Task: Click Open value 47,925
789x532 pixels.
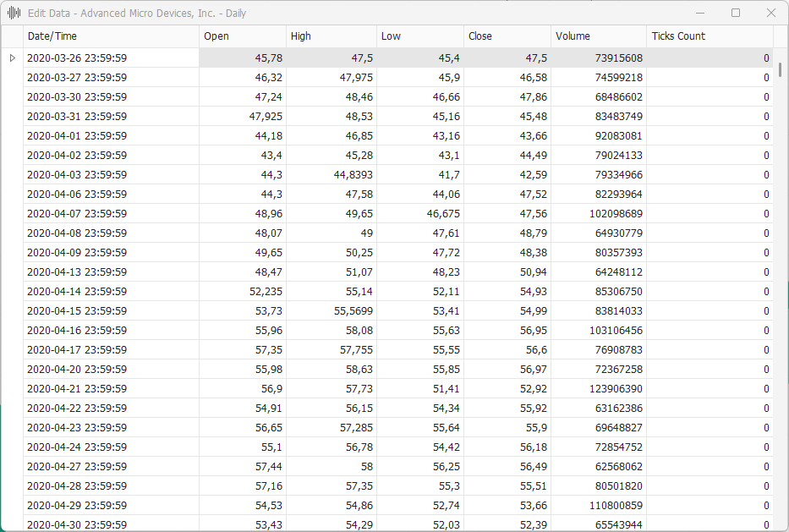Action: pyautogui.click(x=243, y=116)
